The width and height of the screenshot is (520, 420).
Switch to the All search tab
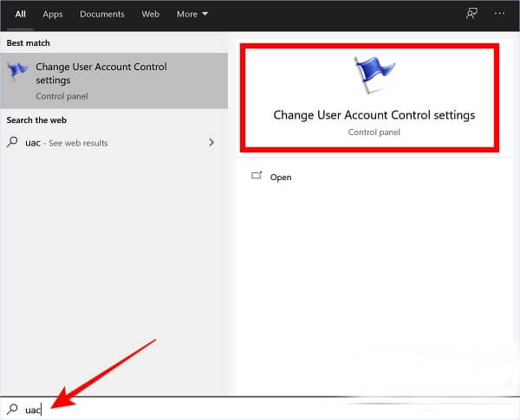20,14
